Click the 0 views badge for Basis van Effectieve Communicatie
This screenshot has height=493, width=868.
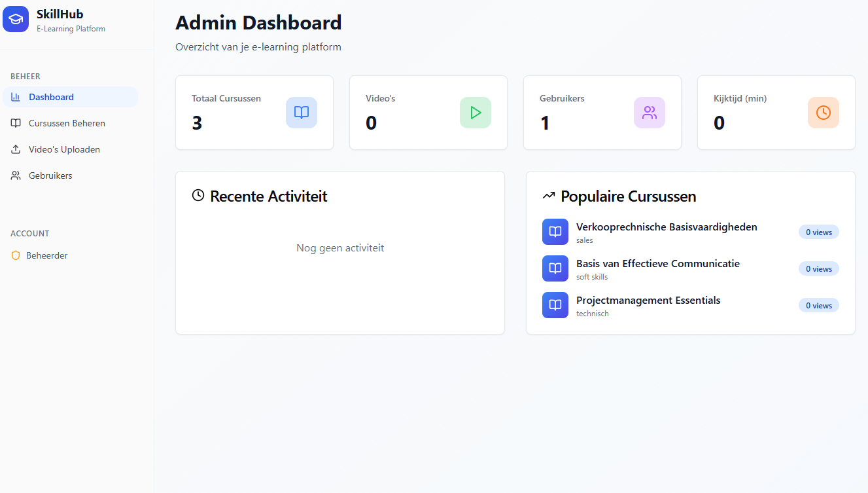click(818, 268)
